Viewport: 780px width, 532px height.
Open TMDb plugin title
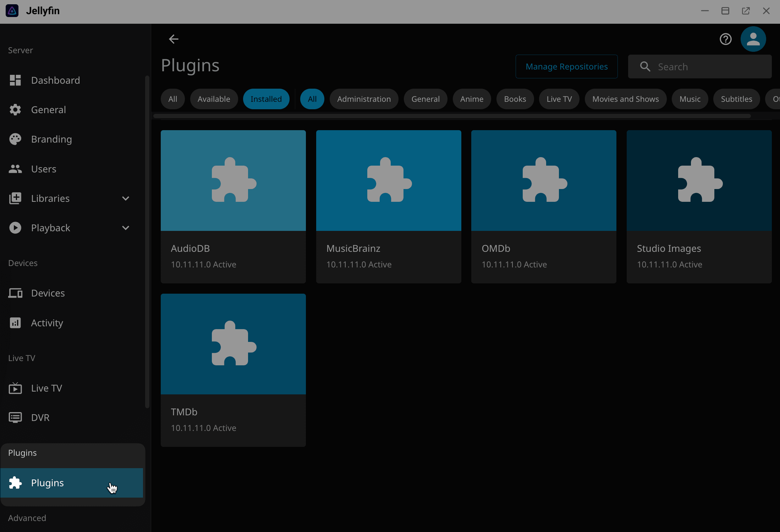pyautogui.click(x=184, y=412)
